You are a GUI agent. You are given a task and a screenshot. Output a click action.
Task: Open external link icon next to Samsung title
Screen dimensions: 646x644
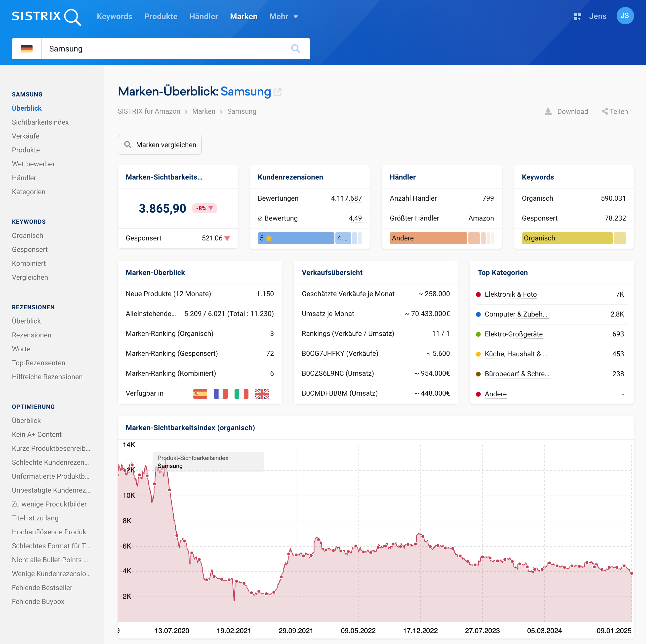[278, 92]
